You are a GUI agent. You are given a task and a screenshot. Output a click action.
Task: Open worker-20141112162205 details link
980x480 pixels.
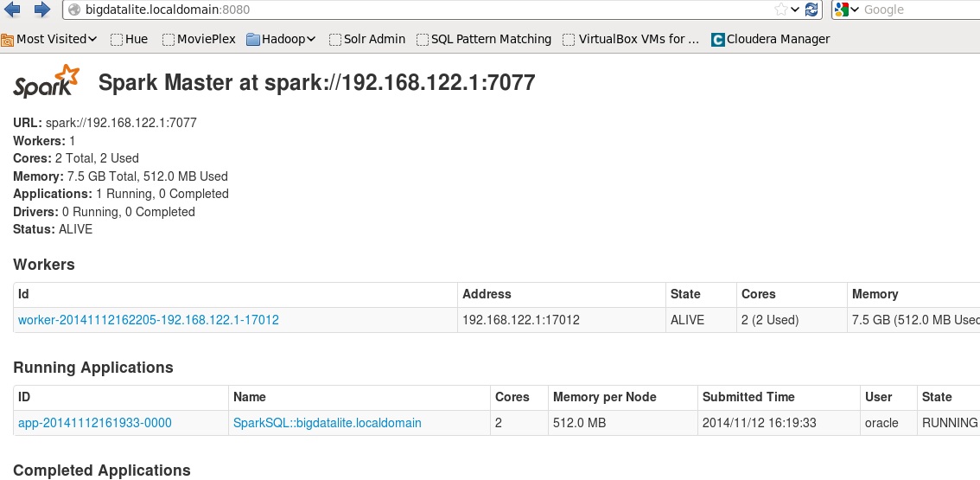point(149,320)
